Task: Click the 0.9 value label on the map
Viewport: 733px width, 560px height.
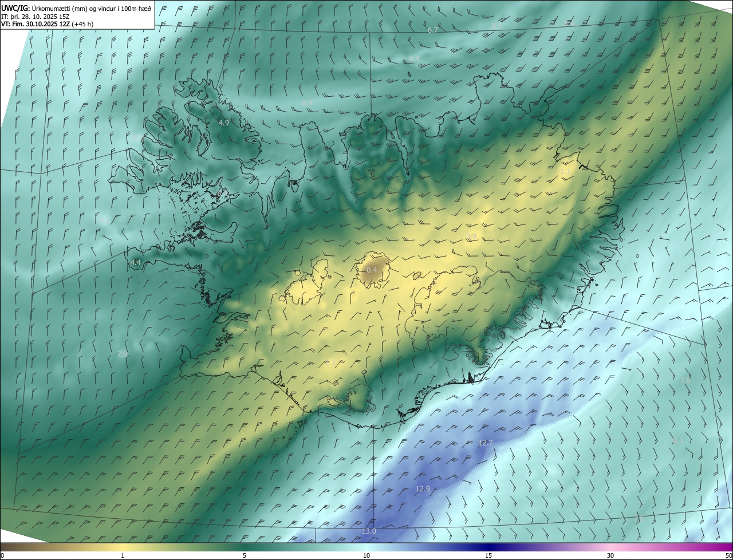Action: pos(471,236)
